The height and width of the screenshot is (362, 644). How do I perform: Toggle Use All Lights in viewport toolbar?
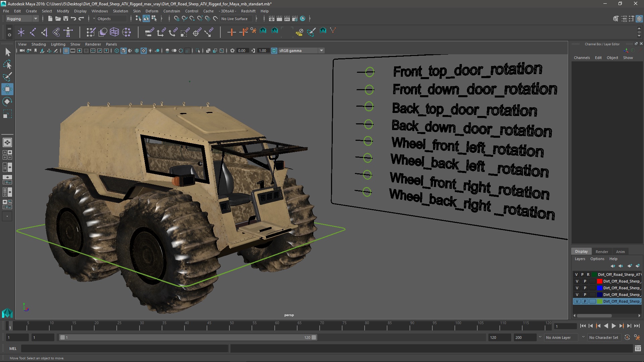[x=150, y=51]
